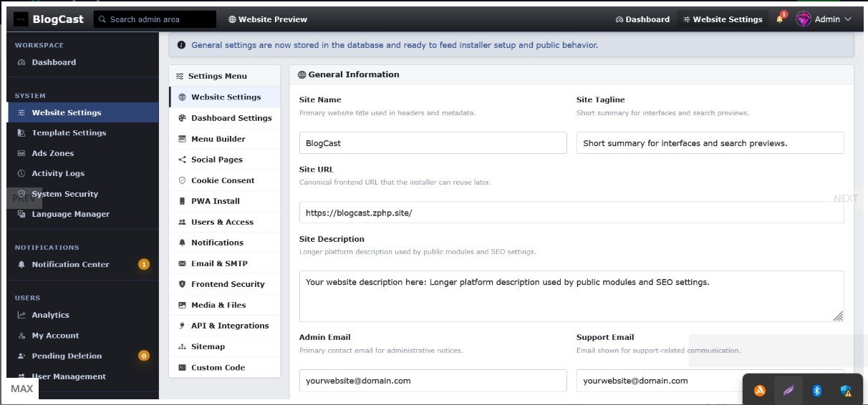Click the orange Avast tray icon
Screen dimensions: 868x405
pyautogui.click(x=760, y=391)
